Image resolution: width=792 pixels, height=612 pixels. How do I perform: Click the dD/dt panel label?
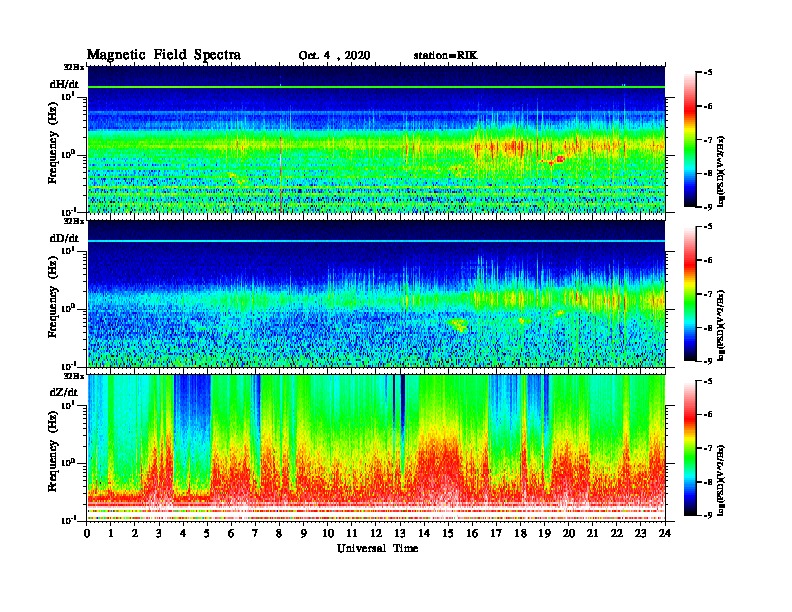coord(64,238)
